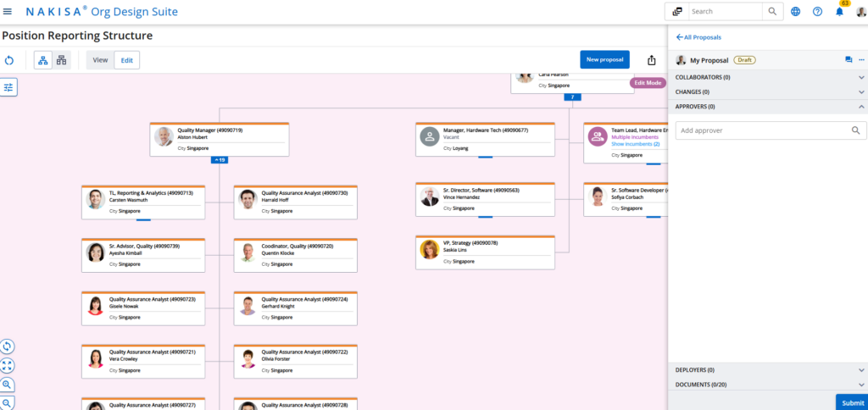Screen dimensions: 868x410
Task: Expand the Deployers (0) section
Action: pyautogui.click(x=768, y=369)
